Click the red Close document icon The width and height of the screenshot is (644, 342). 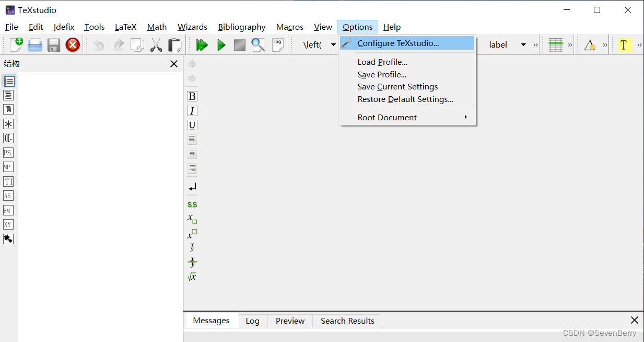click(73, 45)
